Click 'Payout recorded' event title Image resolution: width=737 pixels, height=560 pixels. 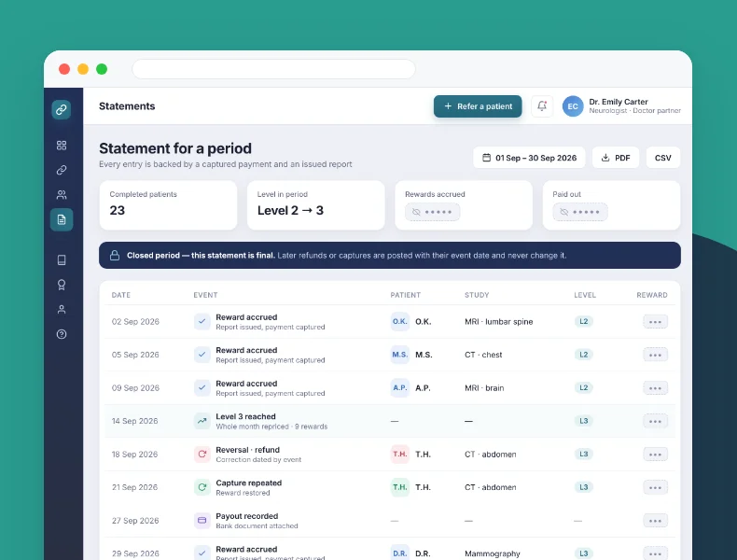tap(247, 516)
